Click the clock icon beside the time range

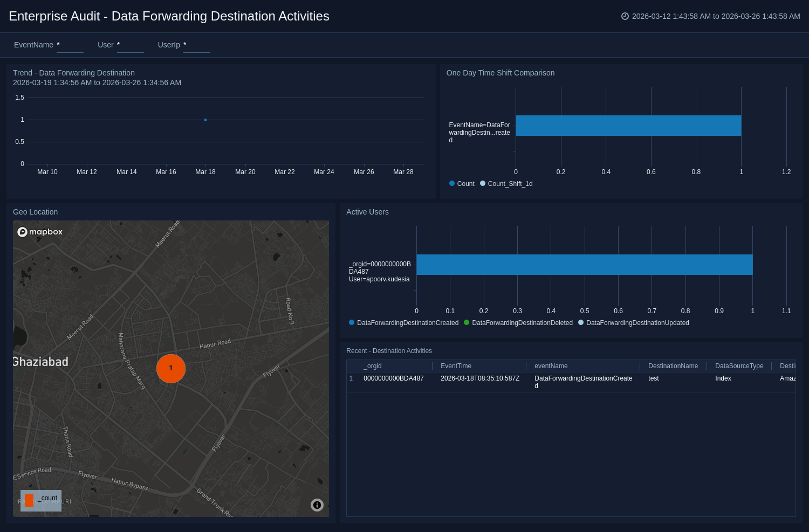(x=625, y=16)
